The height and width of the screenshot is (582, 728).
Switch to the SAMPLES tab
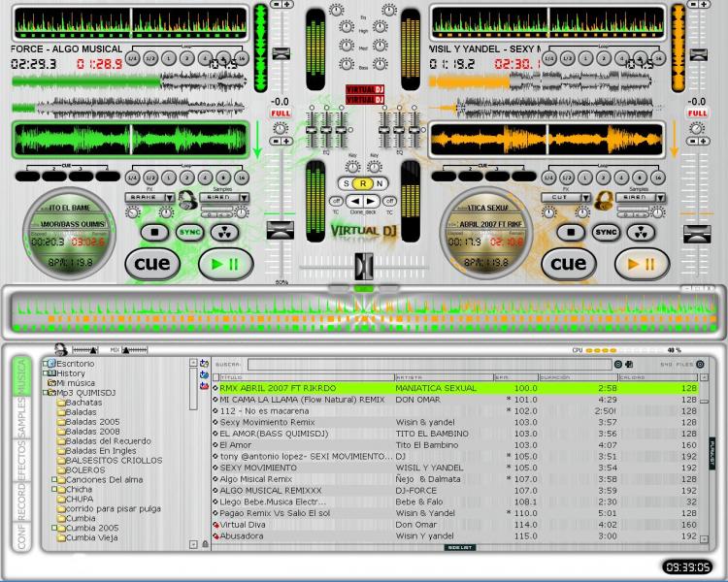coord(21,417)
